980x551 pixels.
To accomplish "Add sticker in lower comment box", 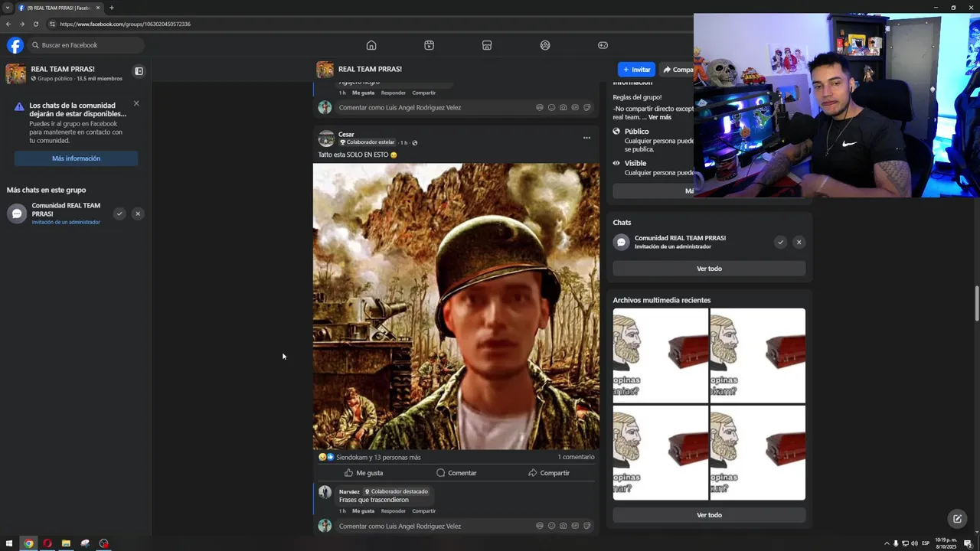I will pos(587,526).
